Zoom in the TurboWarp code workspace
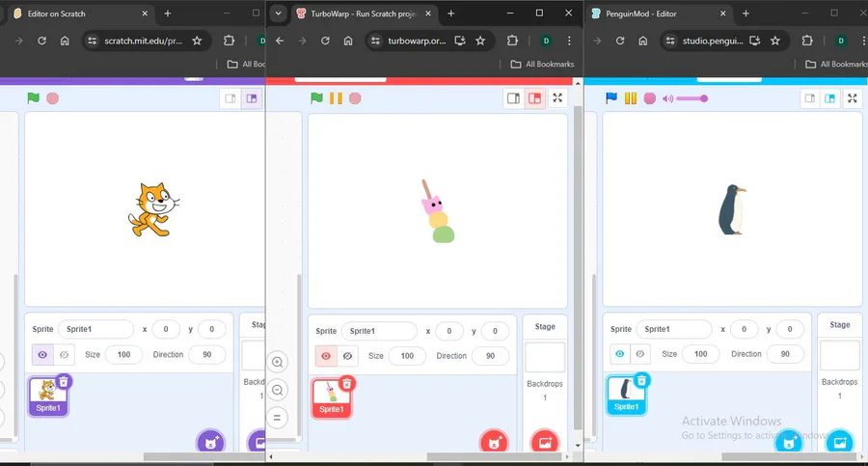The width and height of the screenshot is (868, 466). click(278, 363)
